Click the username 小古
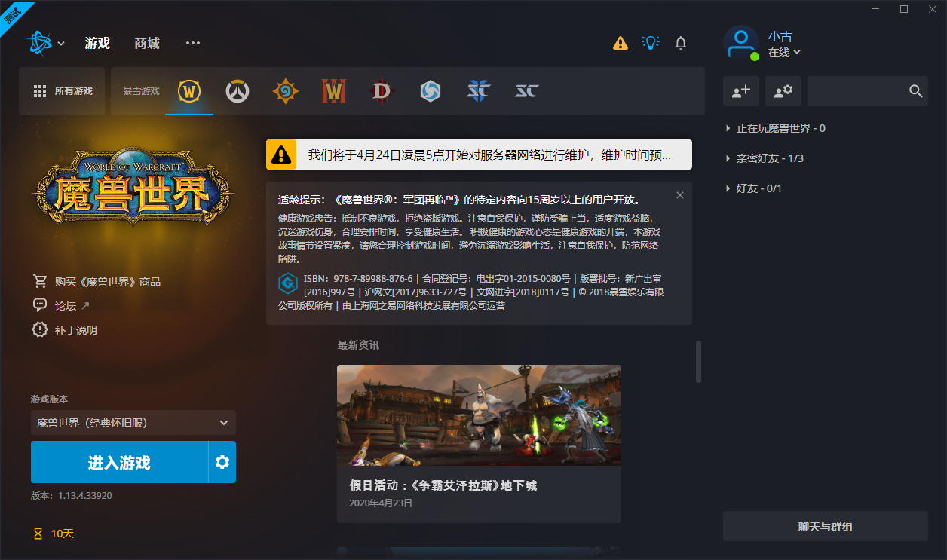Screen dimensions: 947x560 point(780,36)
